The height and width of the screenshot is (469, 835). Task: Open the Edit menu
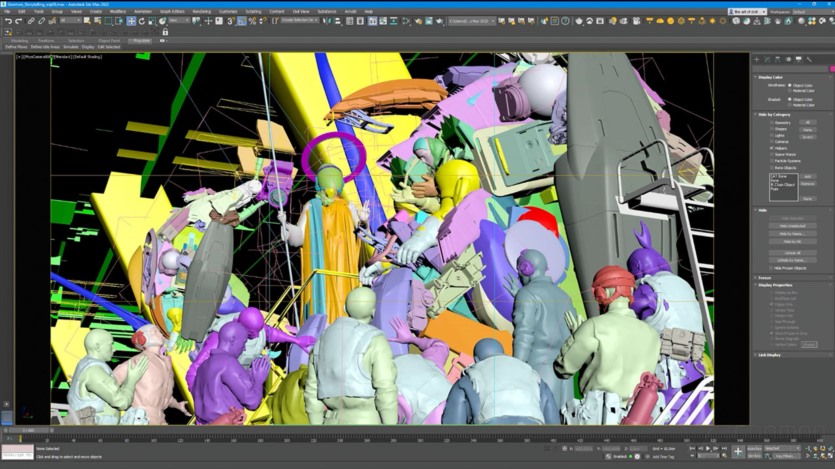(22, 12)
